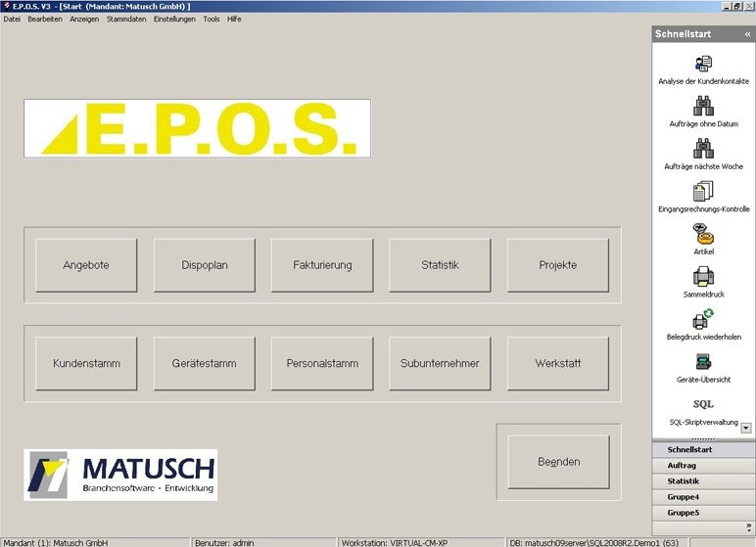This screenshot has height=547, width=756.
Task: Click the Analyse der Kundenkontakte label
Action: coord(703,81)
